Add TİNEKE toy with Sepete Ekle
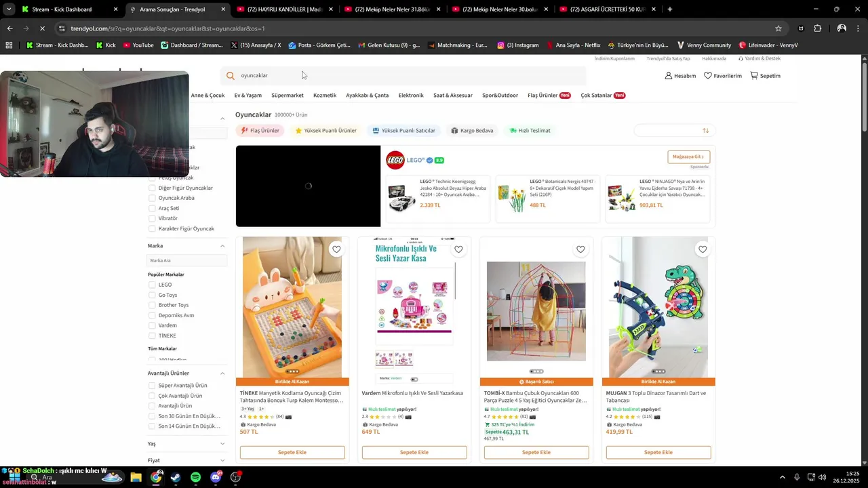Viewport: 868px width, 488px height. (292, 452)
